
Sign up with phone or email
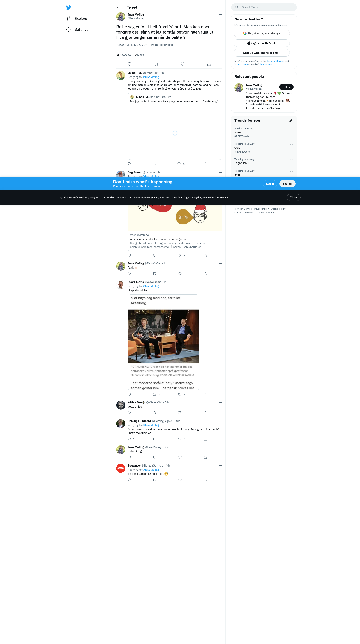261,53
